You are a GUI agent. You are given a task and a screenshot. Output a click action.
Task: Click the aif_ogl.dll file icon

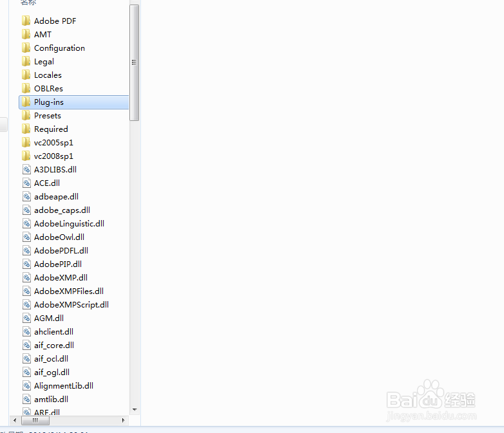click(26, 373)
